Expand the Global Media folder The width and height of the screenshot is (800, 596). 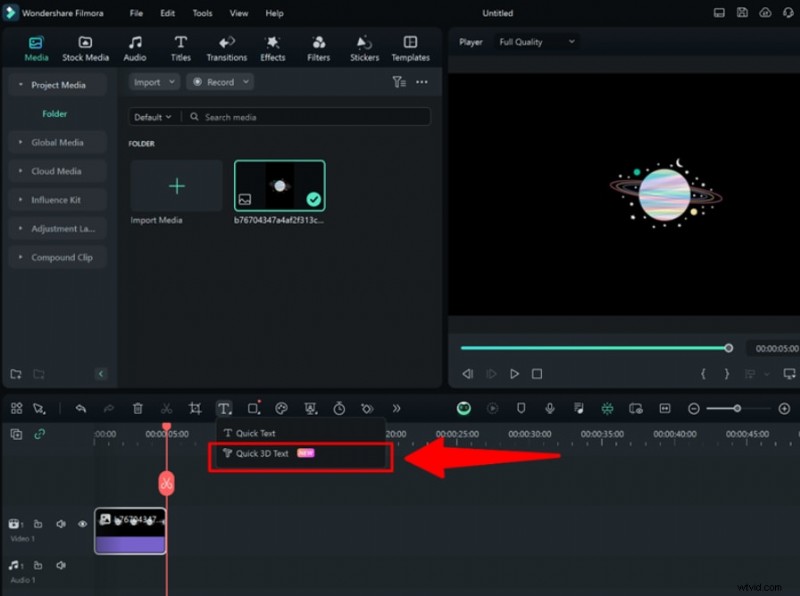click(x=57, y=142)
